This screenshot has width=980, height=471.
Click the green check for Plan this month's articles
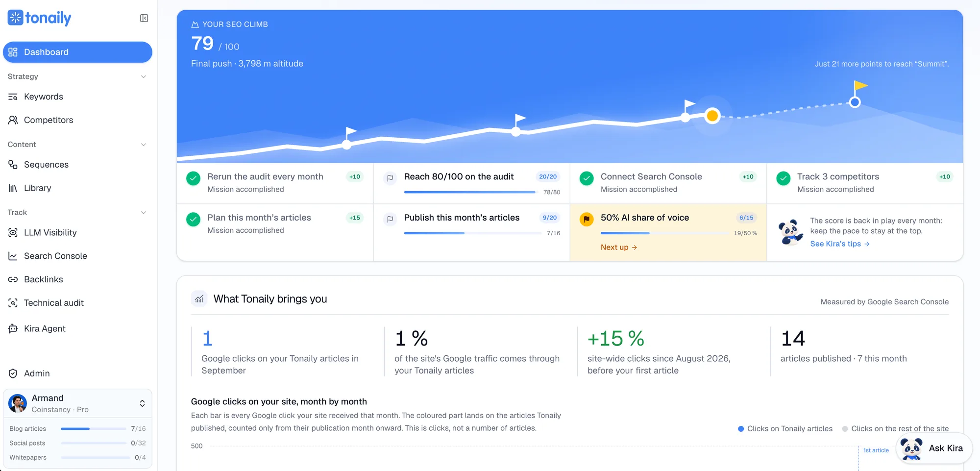click(194, 219)
